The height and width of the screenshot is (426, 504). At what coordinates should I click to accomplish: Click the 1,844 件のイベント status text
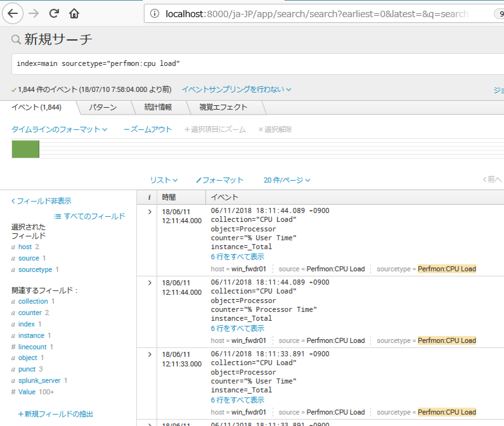pyautogui.click(x=94, y=90)
